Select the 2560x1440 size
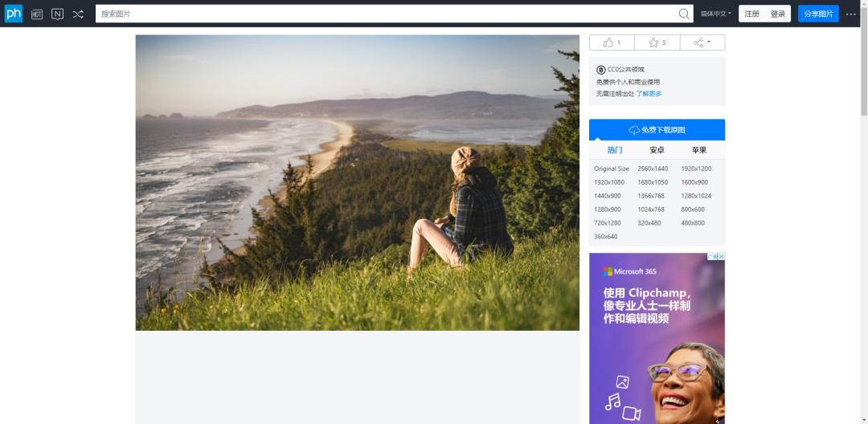 click(653, 169)
